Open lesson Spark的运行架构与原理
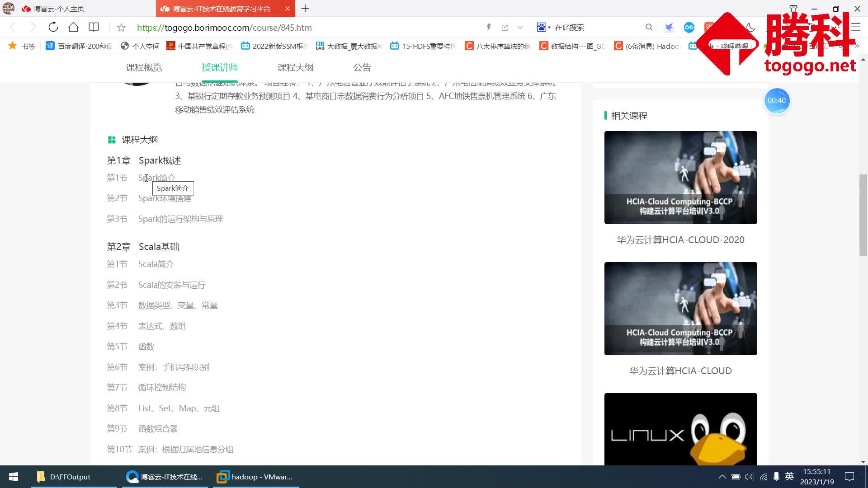Image resolution: width=868 pixels, height=488 pixels. pyautogui.click(x=180, y=219)
